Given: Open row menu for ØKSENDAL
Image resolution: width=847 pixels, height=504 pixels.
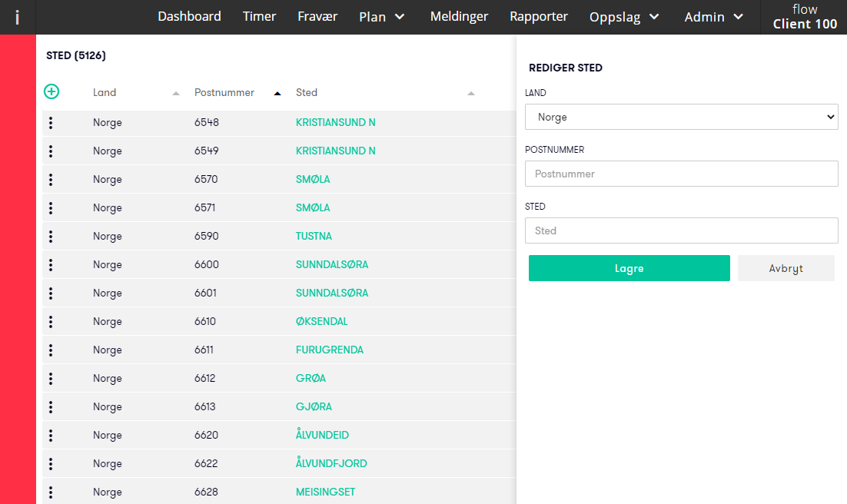Looking at the screenshot, I should click(51, 321).
